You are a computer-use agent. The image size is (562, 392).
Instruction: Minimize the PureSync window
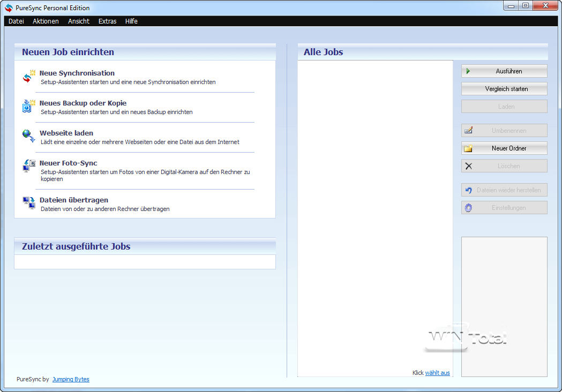click(x=511, y=5)
